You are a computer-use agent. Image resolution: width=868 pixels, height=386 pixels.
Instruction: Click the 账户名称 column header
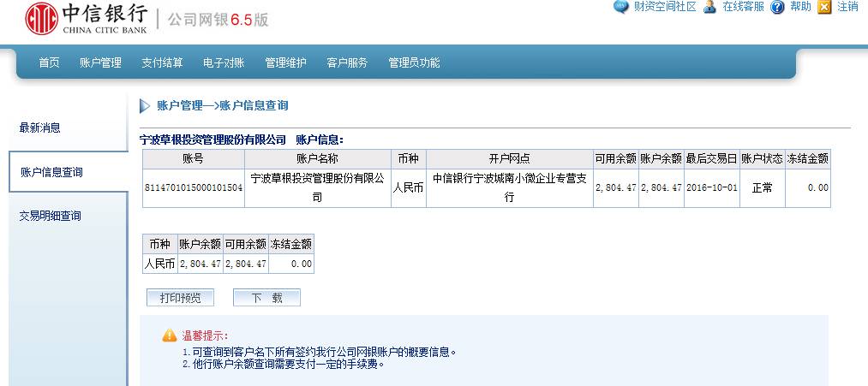click(317, 158)
